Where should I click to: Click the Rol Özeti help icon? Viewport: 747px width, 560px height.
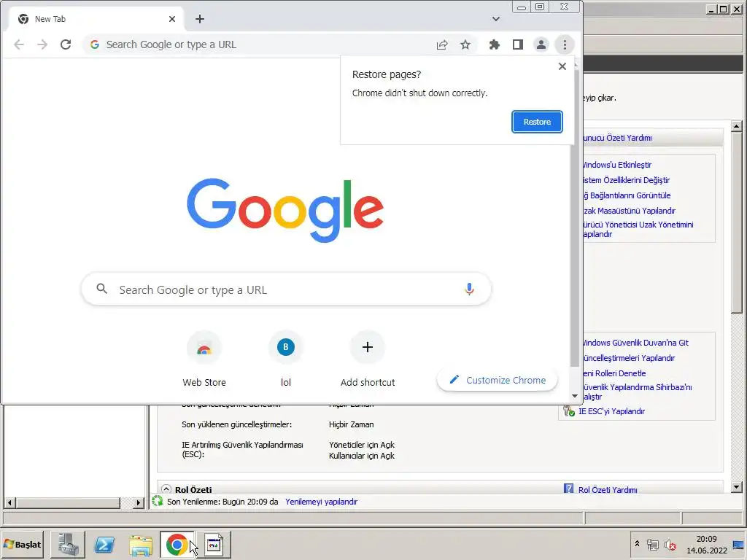[568, 489]
